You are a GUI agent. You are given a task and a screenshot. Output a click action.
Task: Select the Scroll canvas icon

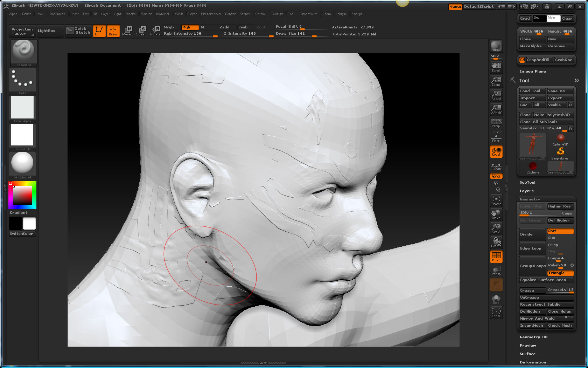click(496, 67)
